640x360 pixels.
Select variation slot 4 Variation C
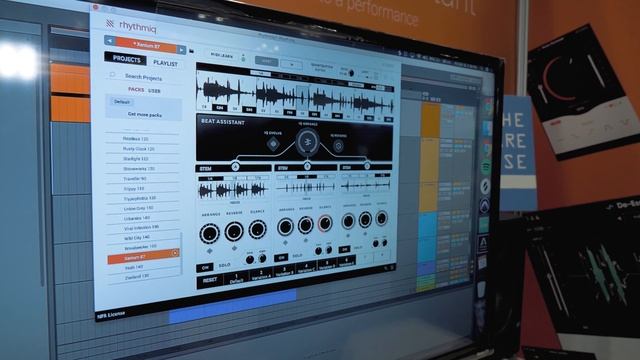pyautogui.click(x=306, y=267)
